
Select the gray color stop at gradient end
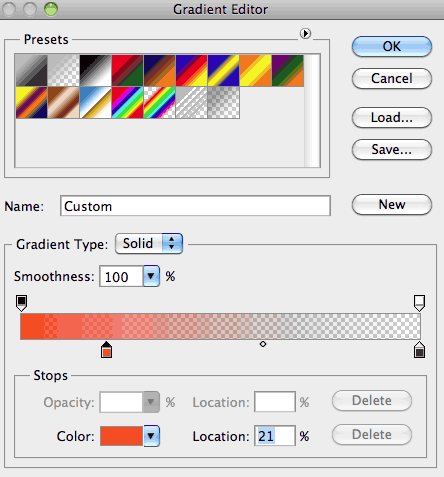click(419, 350)
